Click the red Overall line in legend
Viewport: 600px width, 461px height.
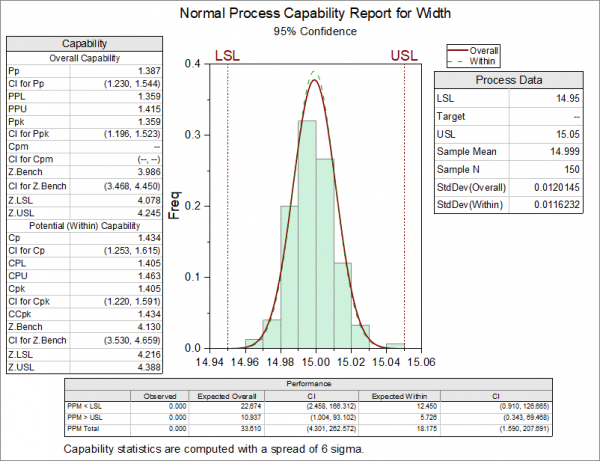click(x=458, y=50)
